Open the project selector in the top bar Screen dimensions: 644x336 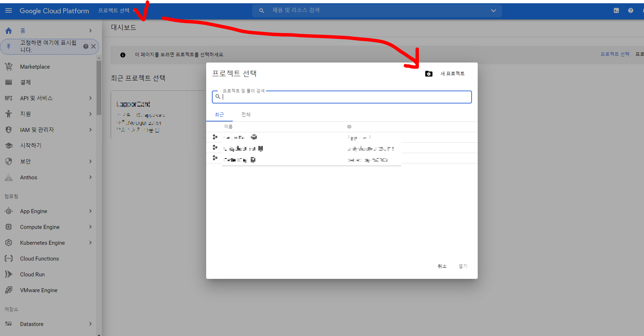pos(114,11)
